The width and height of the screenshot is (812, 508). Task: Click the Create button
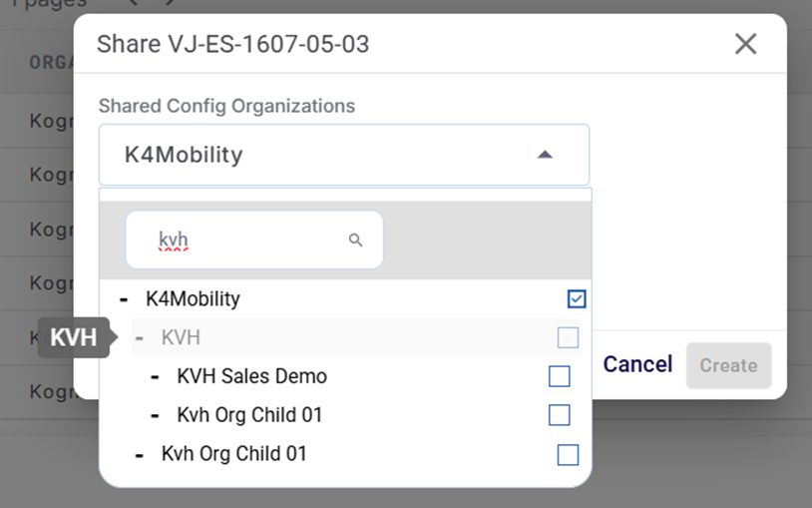tap(728, 365)
